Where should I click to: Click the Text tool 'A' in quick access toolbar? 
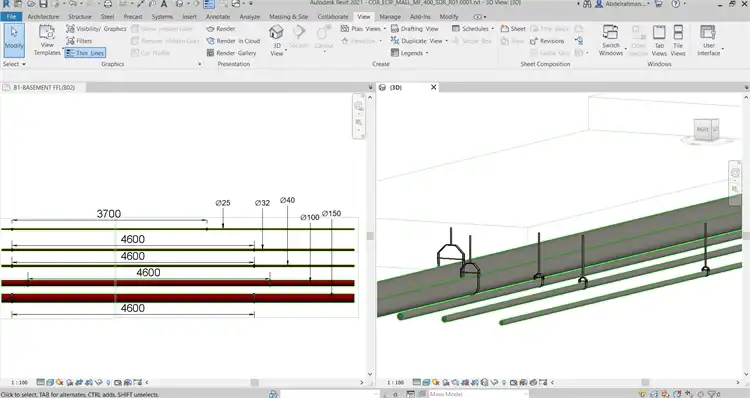coord(164,4)
